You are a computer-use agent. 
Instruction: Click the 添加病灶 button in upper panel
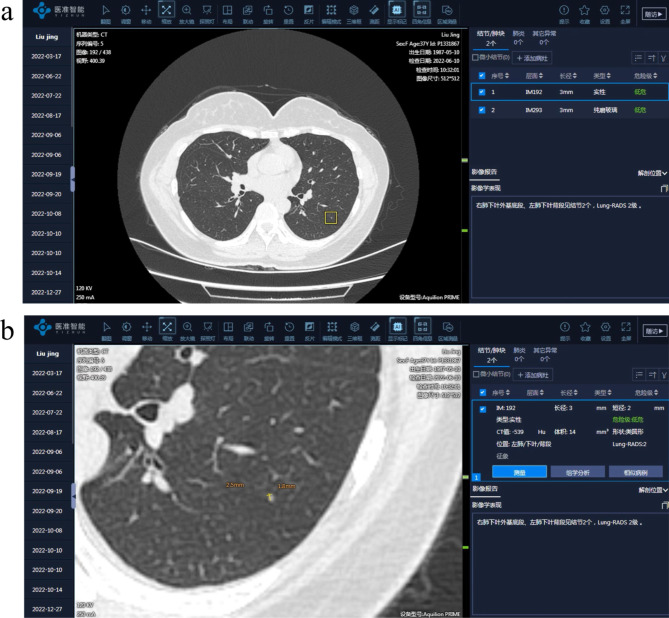coord(533,57)
